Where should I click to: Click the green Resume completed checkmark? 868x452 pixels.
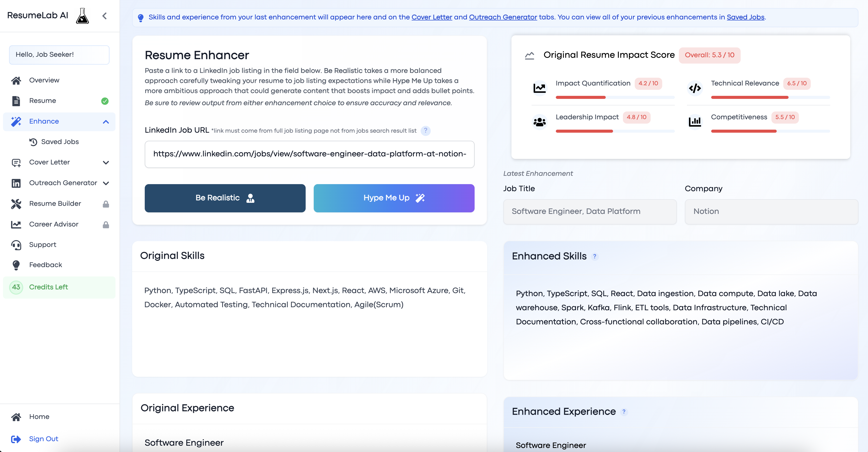(105, 101)
